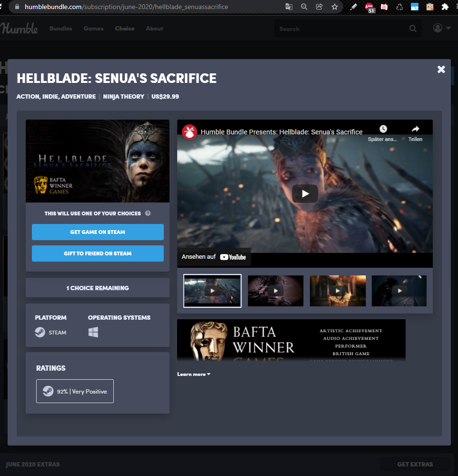Click the watch later clock icon on video

(383, 129)
